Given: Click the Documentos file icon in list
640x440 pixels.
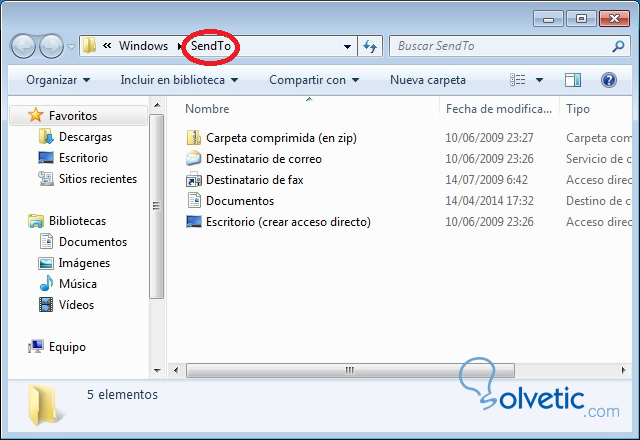Looking at the screenshot, I should 194,200.
